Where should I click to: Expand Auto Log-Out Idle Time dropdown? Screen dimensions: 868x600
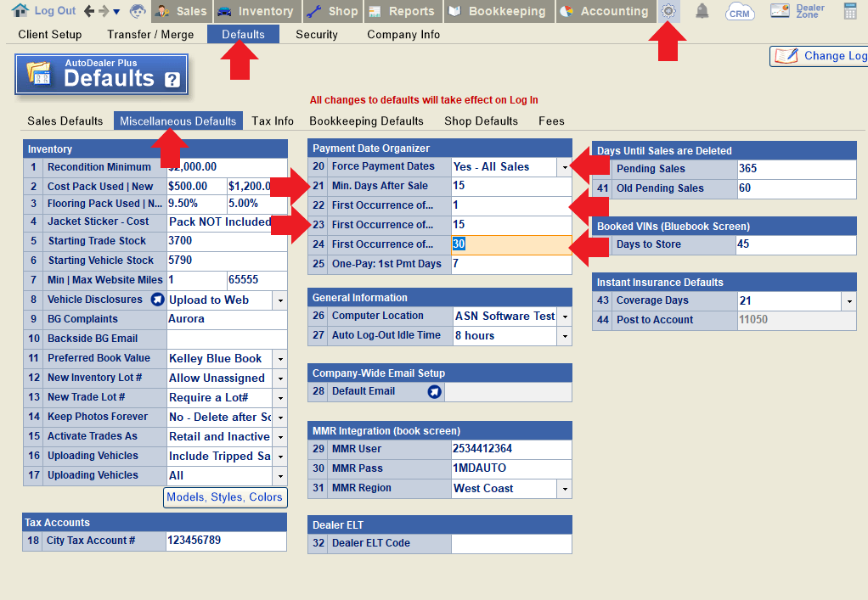click(x=564, y=336)
